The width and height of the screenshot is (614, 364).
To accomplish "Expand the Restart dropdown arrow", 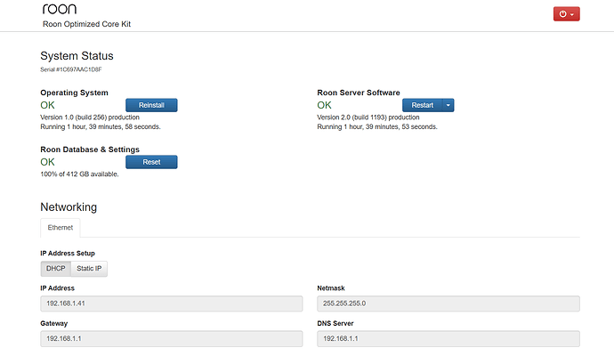I will point(448,105).
